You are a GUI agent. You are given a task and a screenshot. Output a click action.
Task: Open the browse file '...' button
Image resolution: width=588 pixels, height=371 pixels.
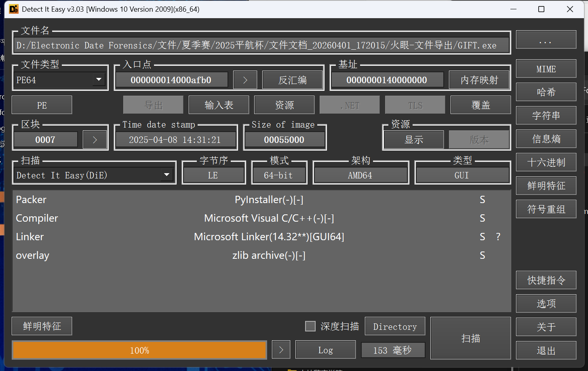coord(546,40)
